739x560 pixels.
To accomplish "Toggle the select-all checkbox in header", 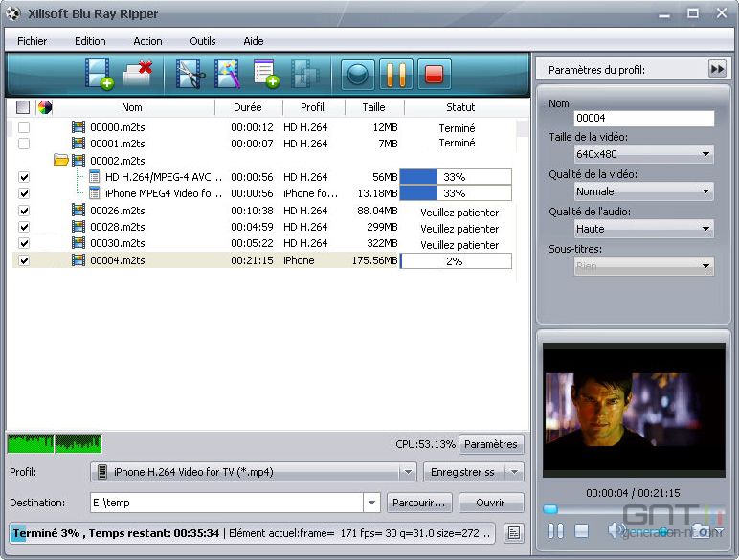I will point(23,107).
